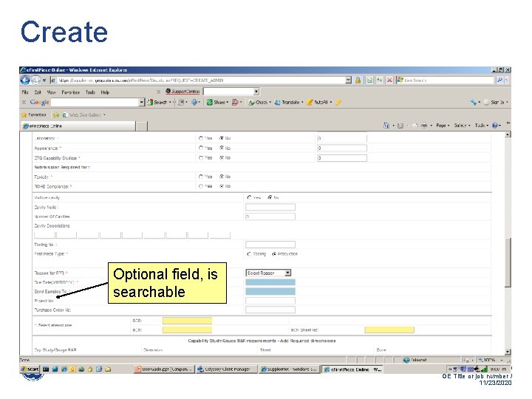Open the Help menu
This screenshot has height=399, width=532.
pyautogui.click(x=105, y=92)
